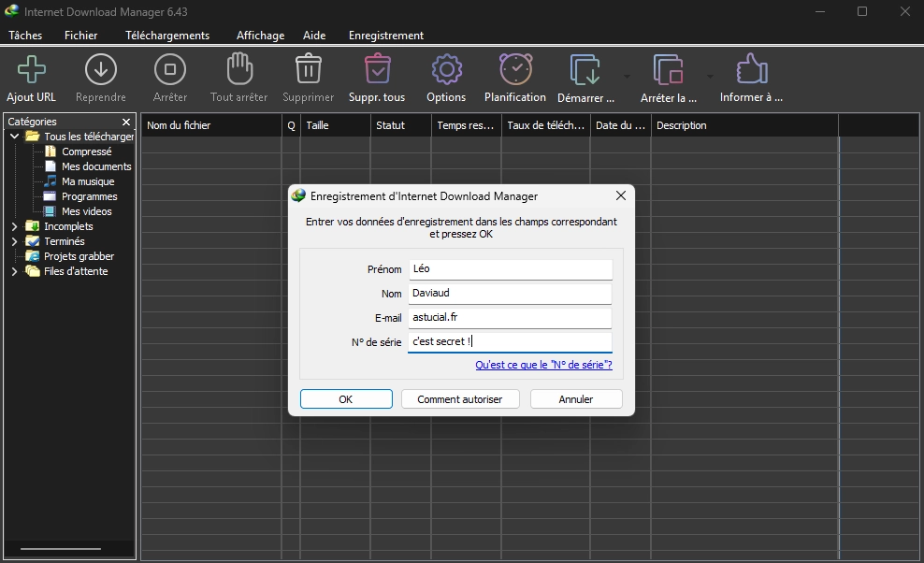Viewport: 924px width, 563px height.
Task: Click the Ma musique note icon
Action: (51, 181)
